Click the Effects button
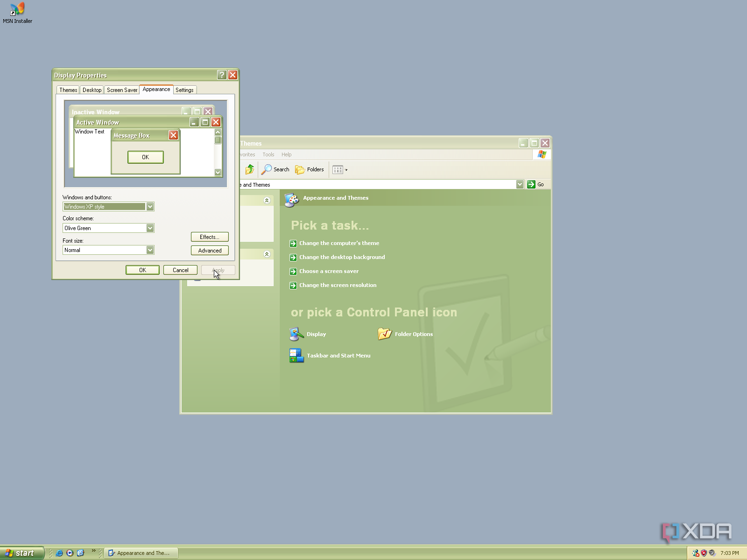Viewport: 747px width, 560px height. point(209,237)
